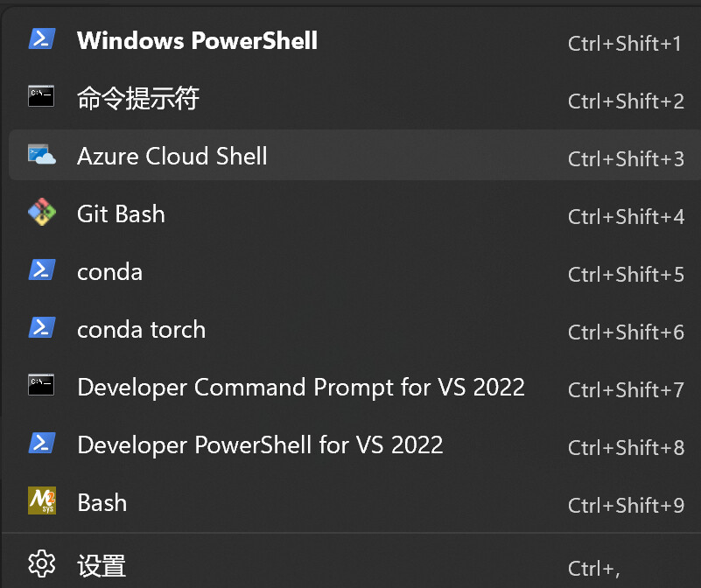This screenshot has width=701, height=588.
Task: Click the Git Bash diamond icon
Action: tap(42, 212)
